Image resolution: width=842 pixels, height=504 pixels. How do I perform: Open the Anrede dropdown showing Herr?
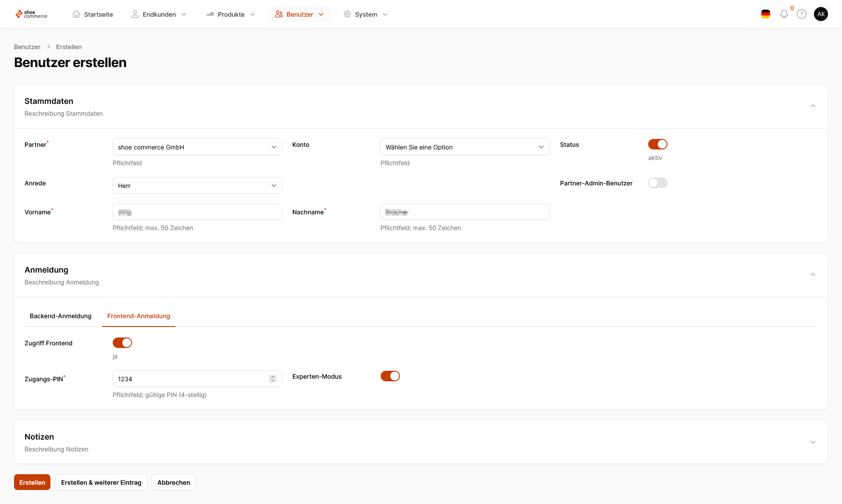(x=197, y=186)
